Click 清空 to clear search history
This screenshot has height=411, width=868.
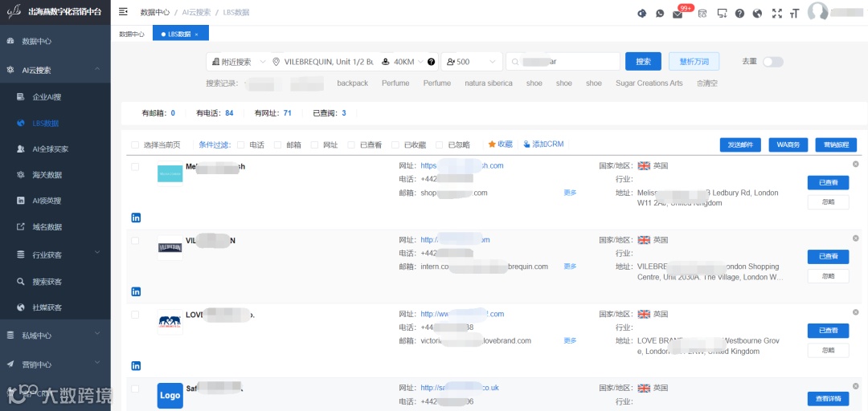pyautogui.click(x=707, y=83)
